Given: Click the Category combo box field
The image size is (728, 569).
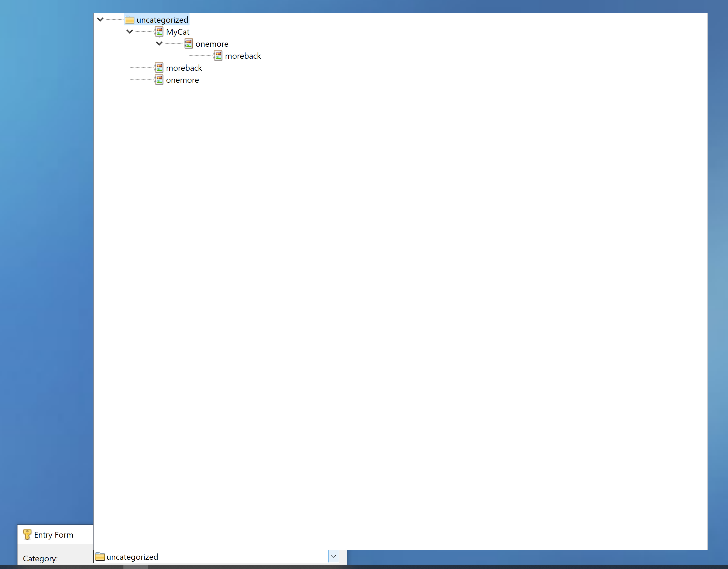Looking at the screenshot, I should [x=216, y=556].
